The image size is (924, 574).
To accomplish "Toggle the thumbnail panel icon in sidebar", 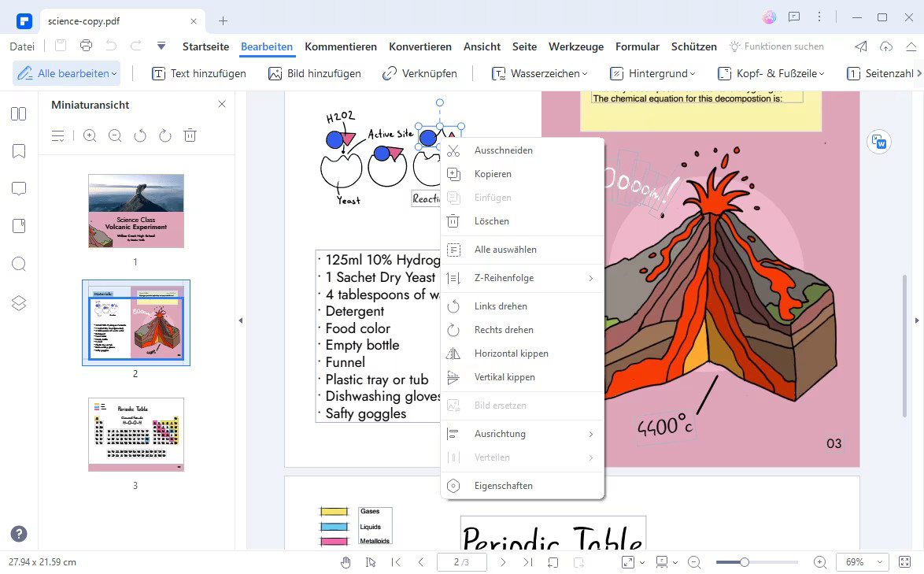I will tap(19, 114).
